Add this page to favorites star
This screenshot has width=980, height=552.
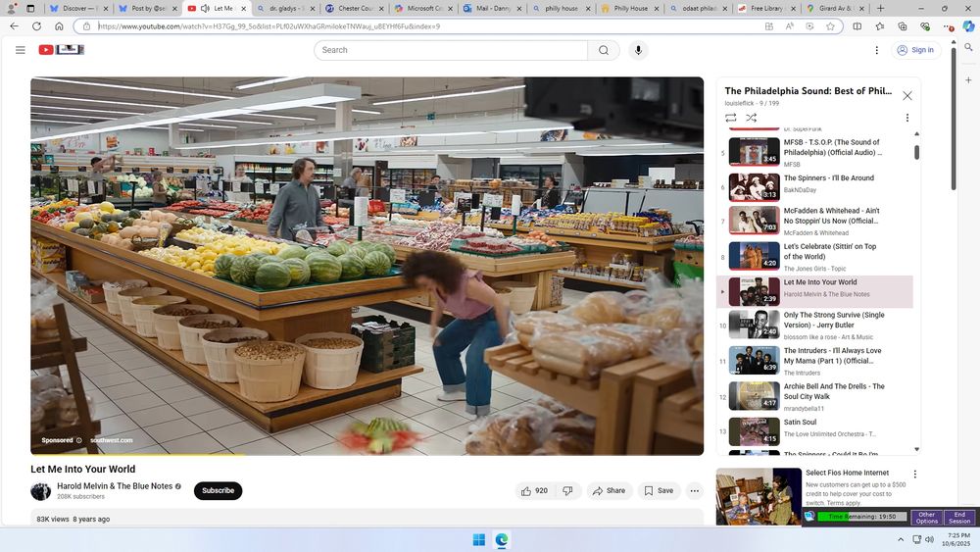830,26
